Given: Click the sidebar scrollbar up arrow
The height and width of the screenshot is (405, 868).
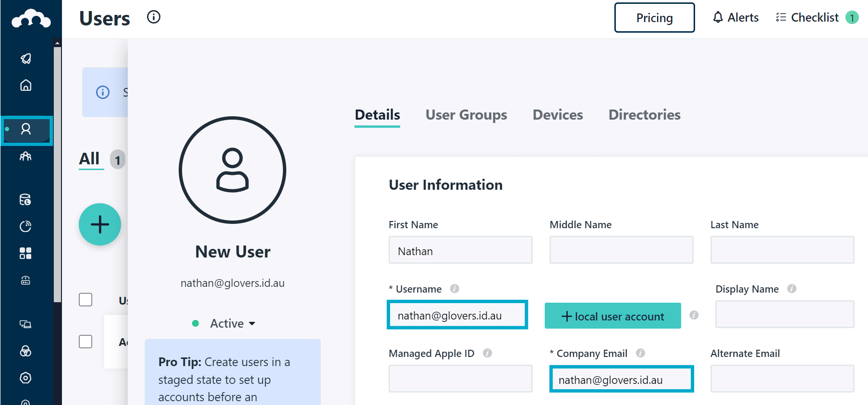Looking at the screenshot, I should coord(58,43).
